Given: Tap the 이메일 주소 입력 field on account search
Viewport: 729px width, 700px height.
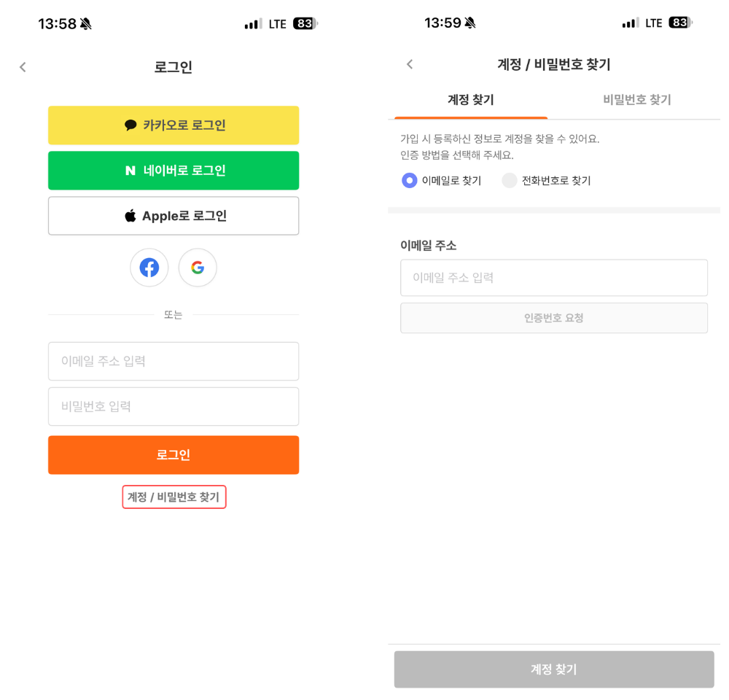Looking at the screenshot, I should click(x=553, y=278).
